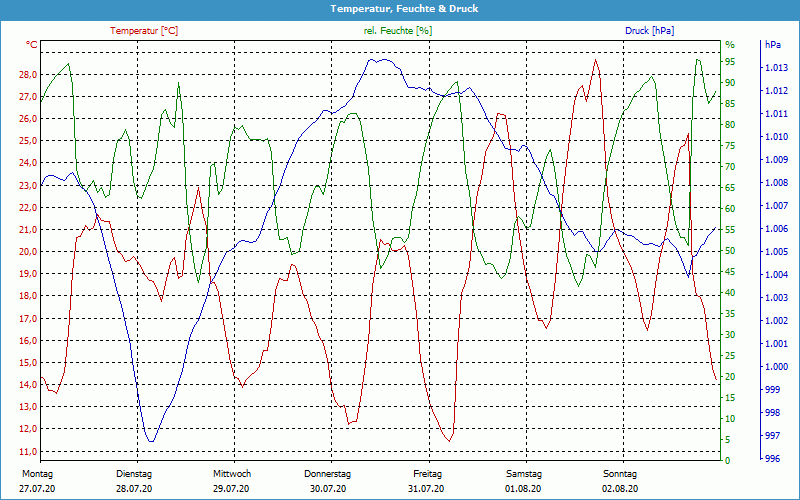
Task: Click the "15,0" temperature axis value
Action: point(28,363)
